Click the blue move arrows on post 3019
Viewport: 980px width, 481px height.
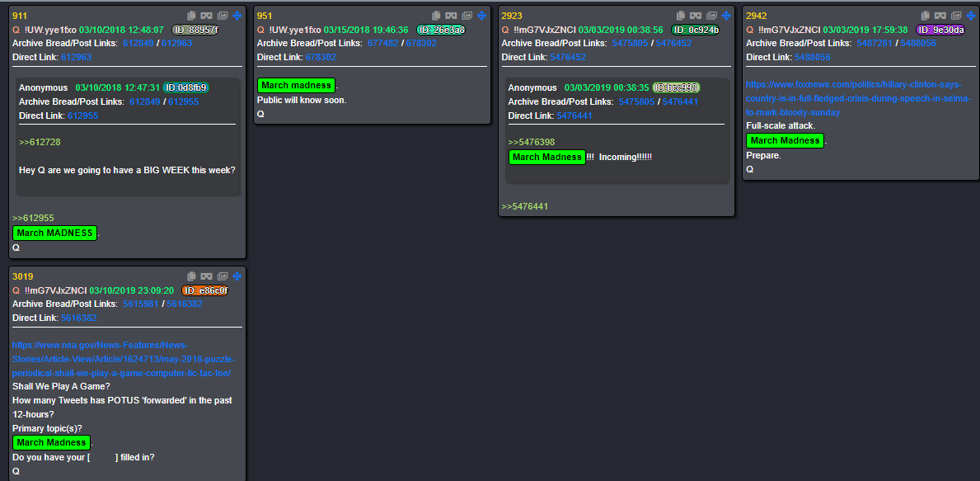pos(237,276)
